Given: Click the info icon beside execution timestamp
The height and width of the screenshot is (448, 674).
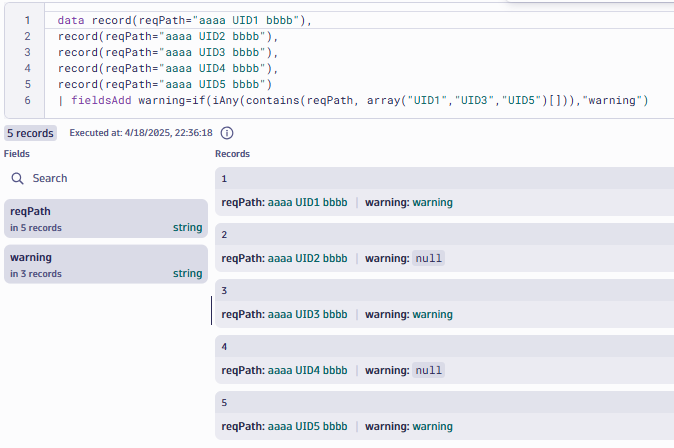Looking at the screenshot, I should (x=227, y=133).
